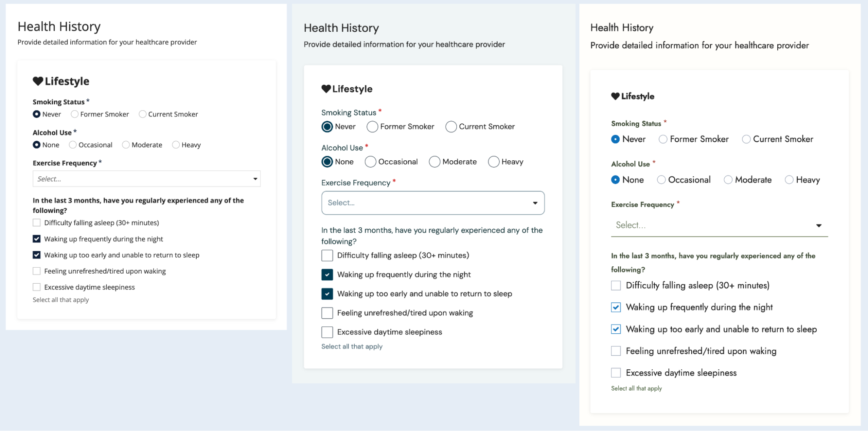Choose Heavy alcohol use in the right form

789,180
